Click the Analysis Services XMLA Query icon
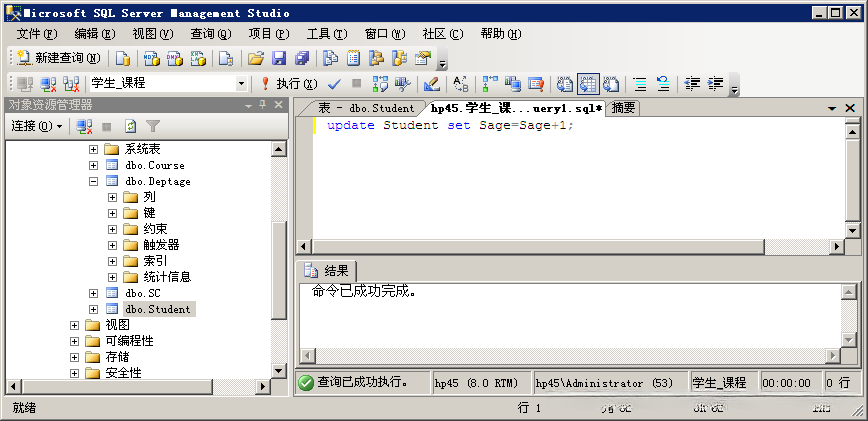The image size is (868, 421). pyautogui.click(x=198, y=58)
